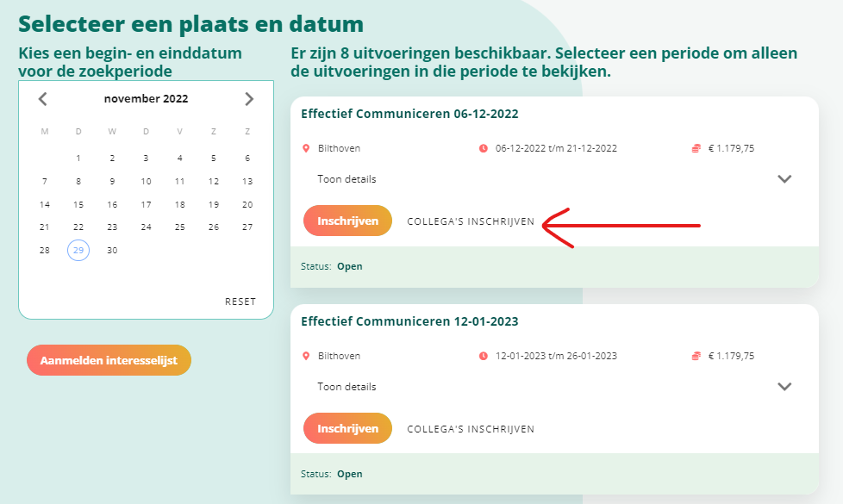Click location pin icon for 06-12-2022 course
Viewport: 843px width, 504px height.
click(x=306, y=148)
